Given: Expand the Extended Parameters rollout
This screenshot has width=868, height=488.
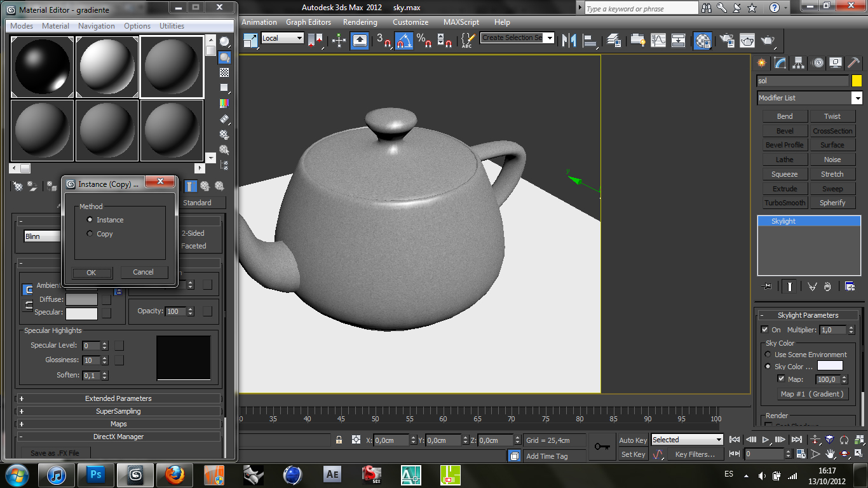Looking at the screenshot, I should coord(118,398).
